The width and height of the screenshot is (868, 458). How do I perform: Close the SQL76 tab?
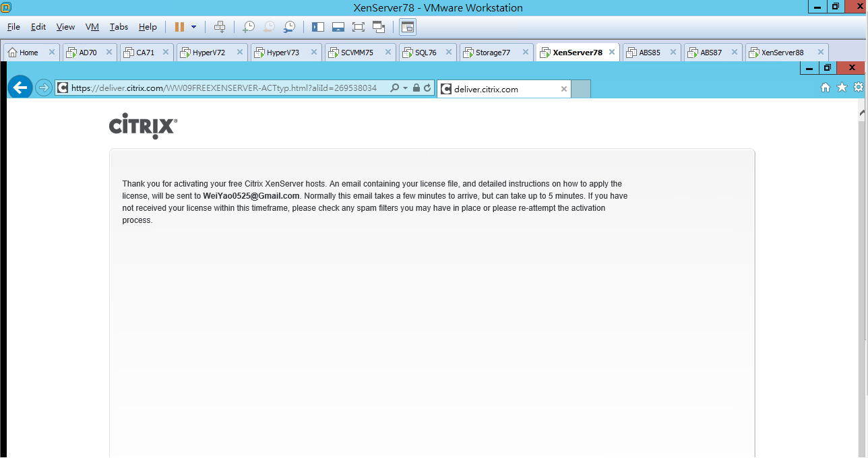pyautogui.click(x=449, y=53)
